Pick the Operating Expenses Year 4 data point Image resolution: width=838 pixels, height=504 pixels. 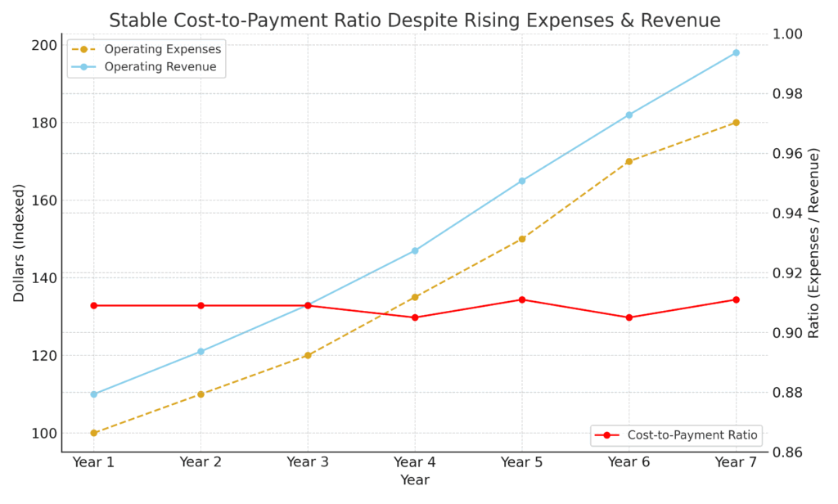pos(415,297)
